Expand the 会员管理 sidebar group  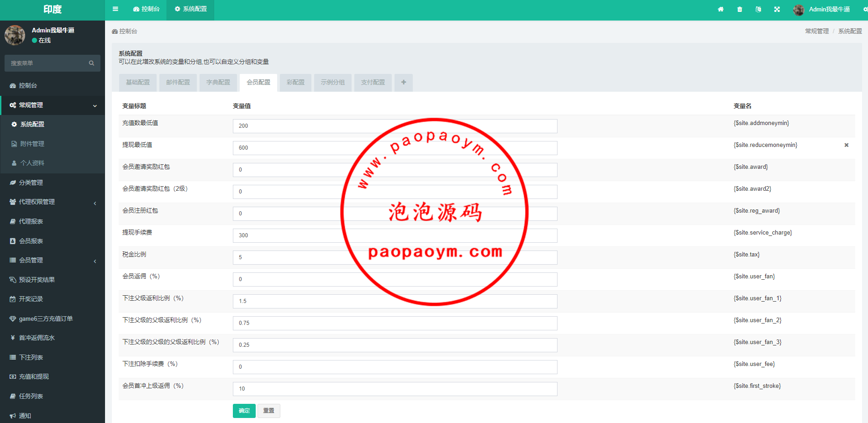[x=53, y=260]
